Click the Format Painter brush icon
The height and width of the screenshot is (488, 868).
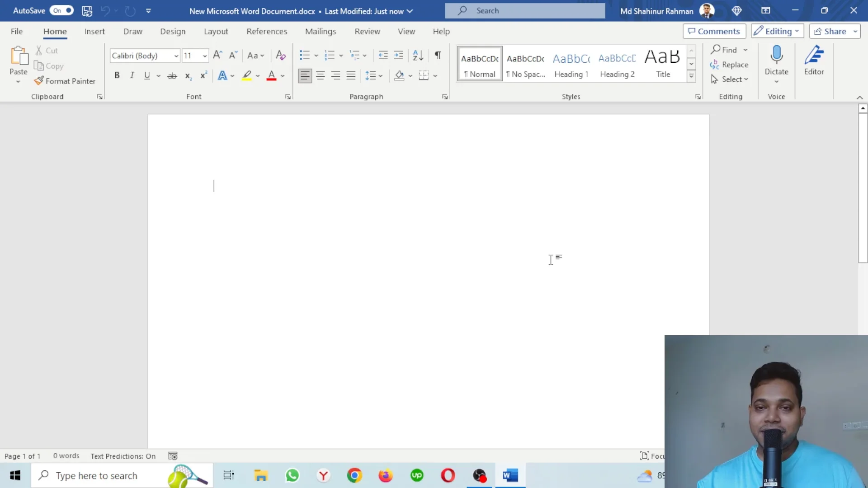(39, 81)
